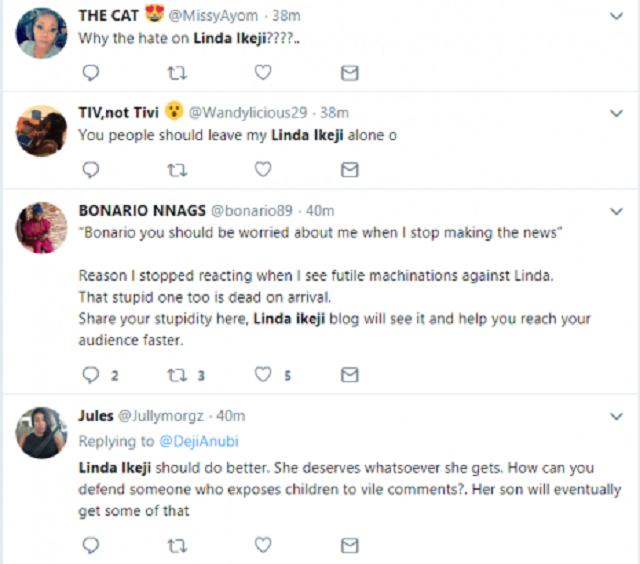
Task: Send THE CAT's tweet via direct message
Action: pyautogui.click(x=349, y=72)
